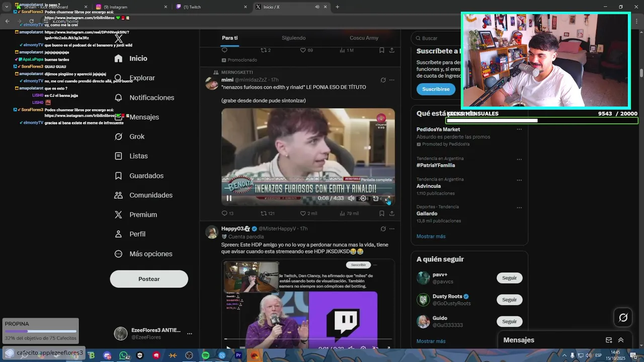Open Guardados bookmarks in the sidebar
Screen dimensions: 644x362
pos(139,176)
